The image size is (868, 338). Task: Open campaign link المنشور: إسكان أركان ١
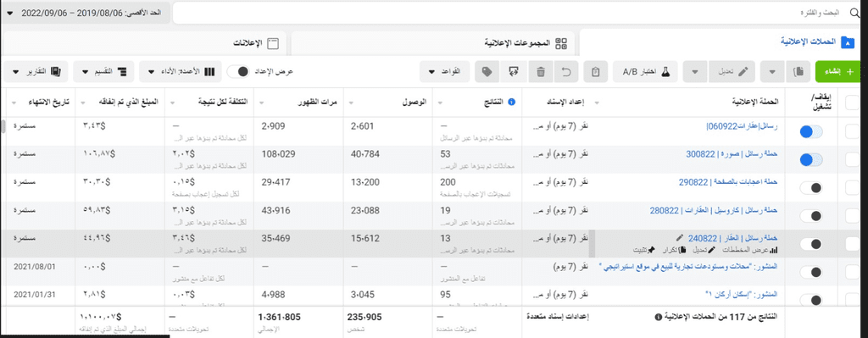[x=742, y=293]
